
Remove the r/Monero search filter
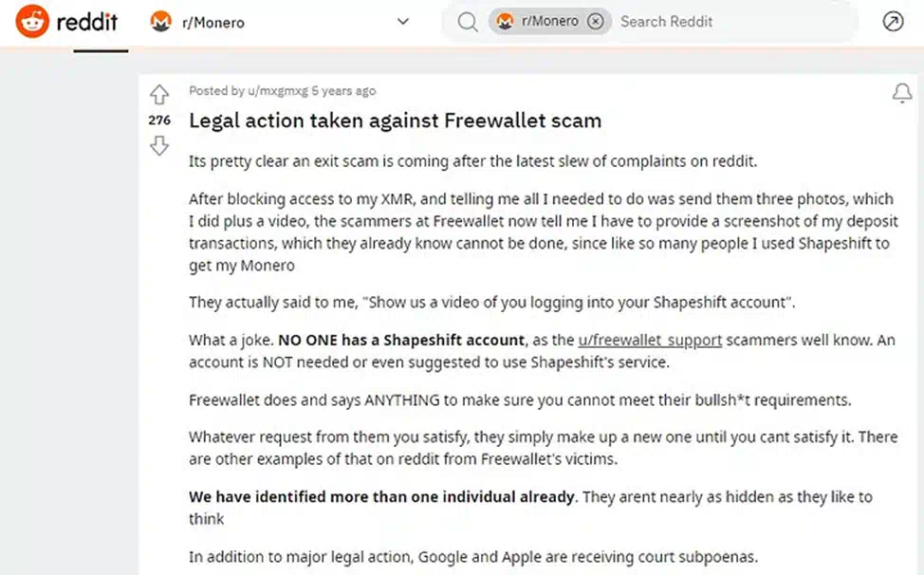(596, 21)
